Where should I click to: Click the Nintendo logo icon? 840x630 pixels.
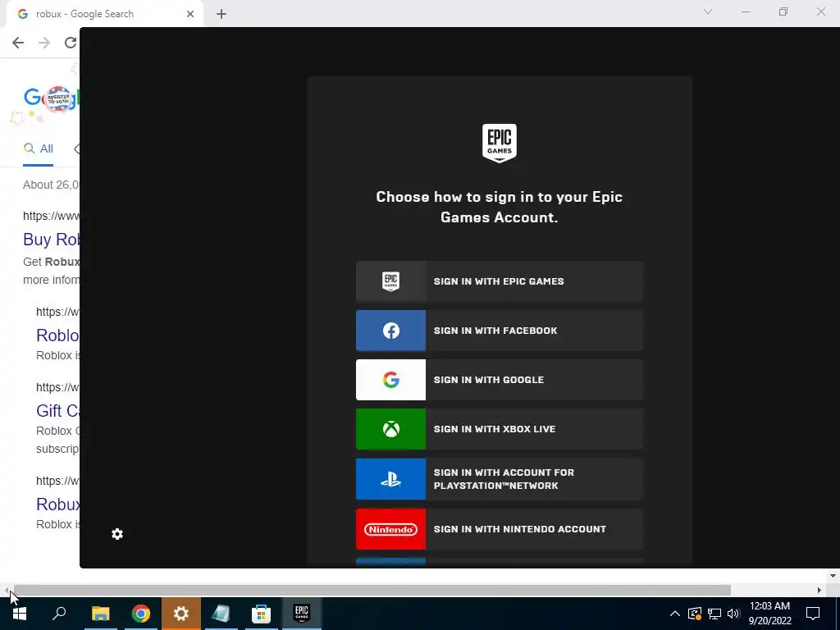tap(391, 529)
